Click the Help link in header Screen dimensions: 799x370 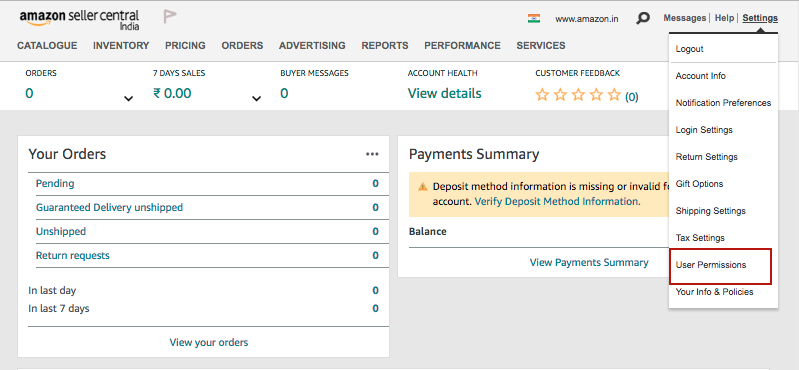[724, 18]
